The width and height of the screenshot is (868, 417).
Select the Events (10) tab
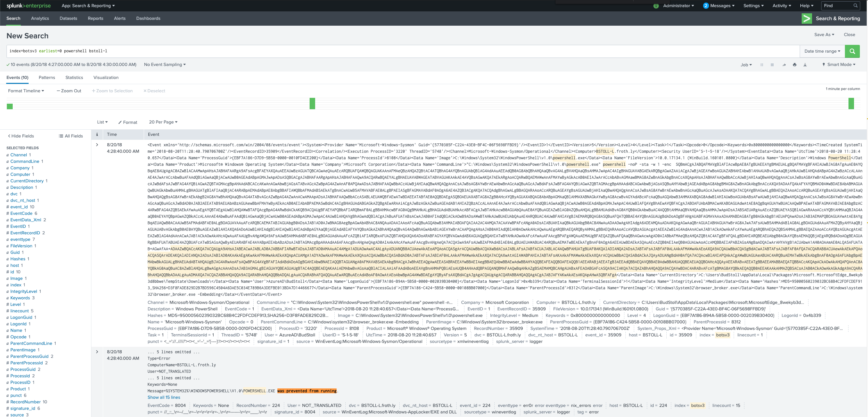click(x=17, y=78)
